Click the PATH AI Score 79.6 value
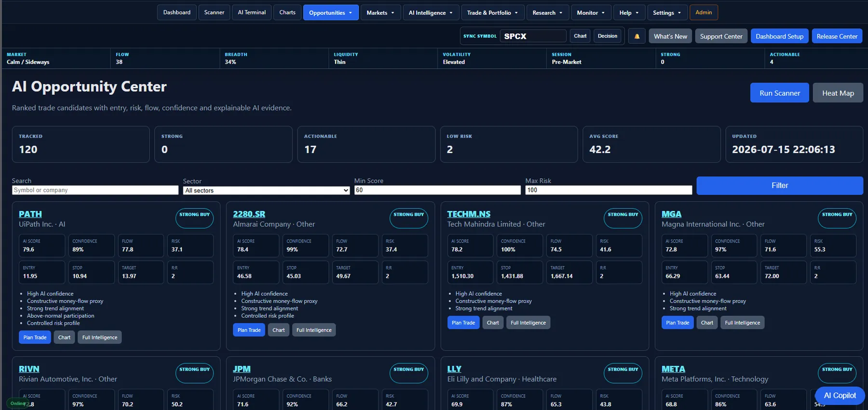The height and width of the screenshot is (410, 868). [x=29, y=249]
